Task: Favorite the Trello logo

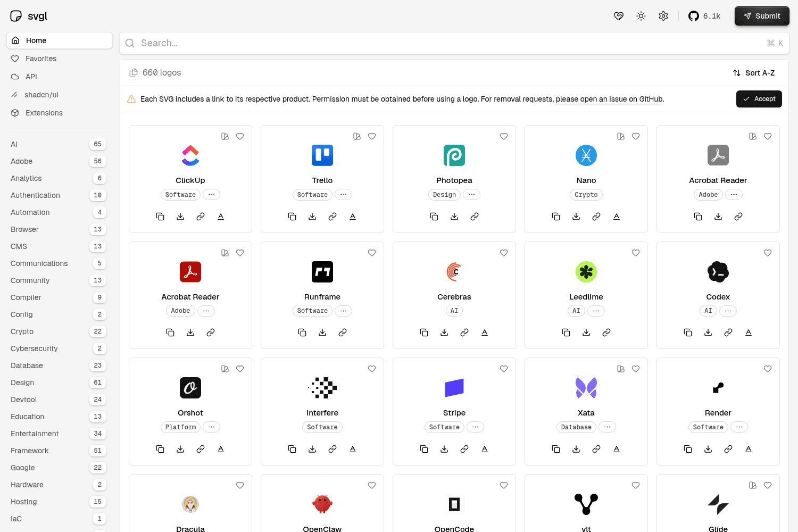Action: point(372,136)
